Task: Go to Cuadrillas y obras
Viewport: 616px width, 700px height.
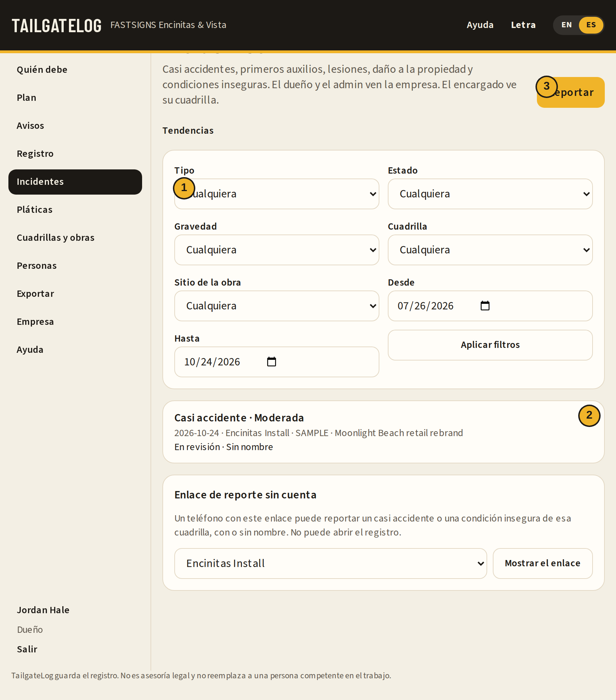Action: pyautogui.click(x=75, y=238)
